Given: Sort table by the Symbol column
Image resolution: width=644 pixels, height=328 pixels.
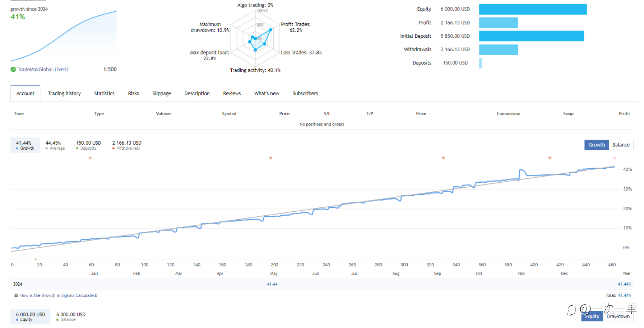Looking at the screenshot, I should point(229,114).
